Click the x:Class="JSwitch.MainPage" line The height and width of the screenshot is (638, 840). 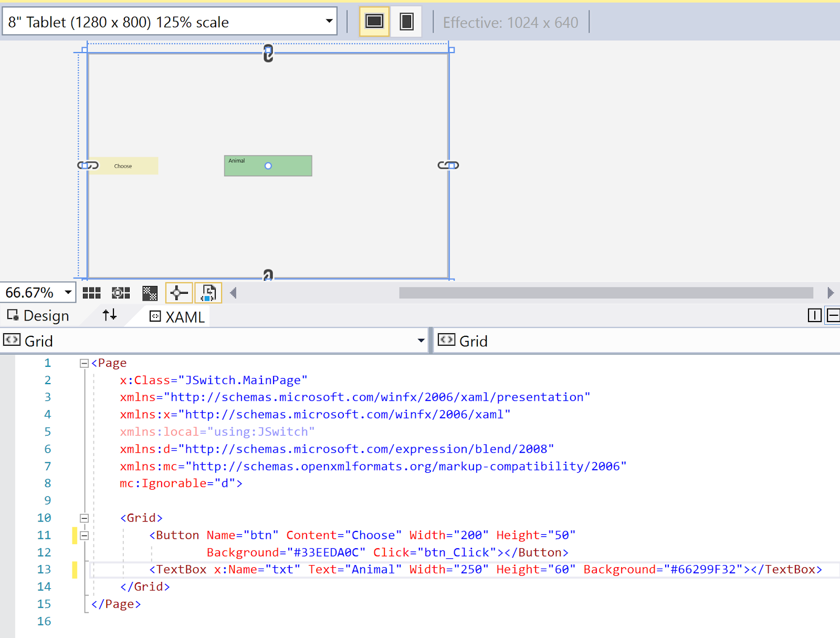coord(213,380)
